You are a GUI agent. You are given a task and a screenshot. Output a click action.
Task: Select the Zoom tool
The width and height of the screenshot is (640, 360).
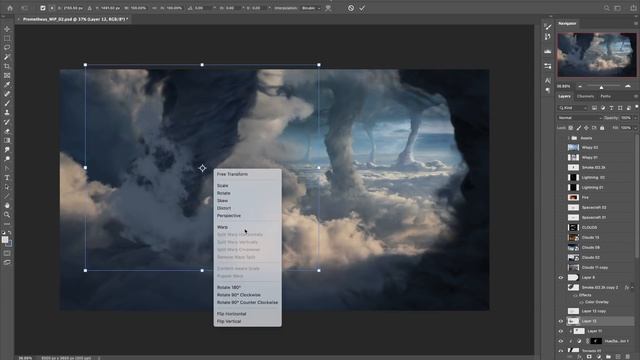coord(7,215)
